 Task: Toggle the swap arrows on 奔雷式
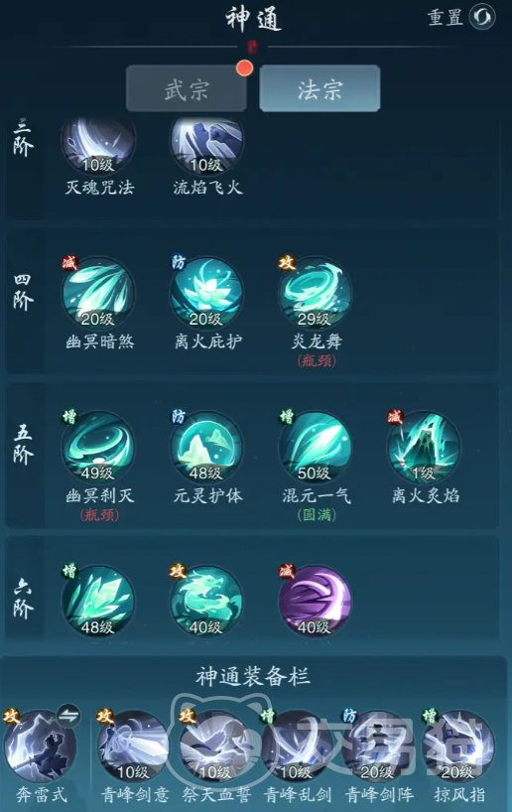click(68, 717)
